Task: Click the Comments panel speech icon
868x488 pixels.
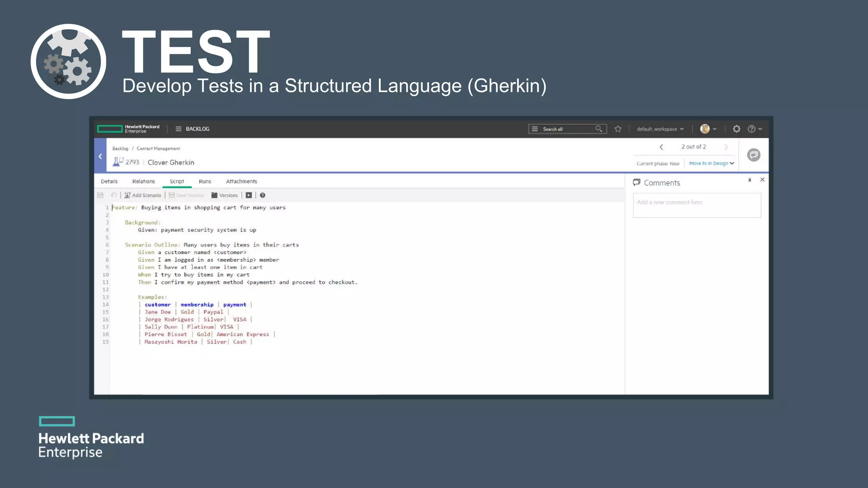Action: 637,183
